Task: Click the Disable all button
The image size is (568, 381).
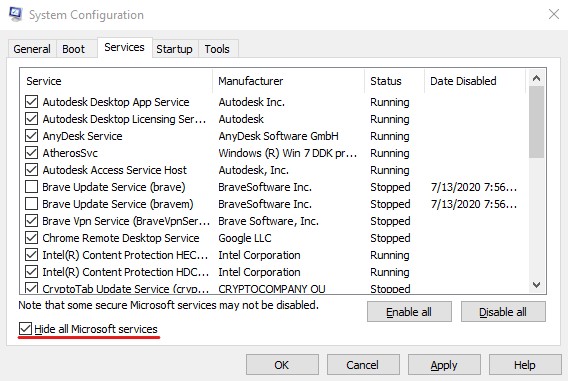Action: (503, 312)
